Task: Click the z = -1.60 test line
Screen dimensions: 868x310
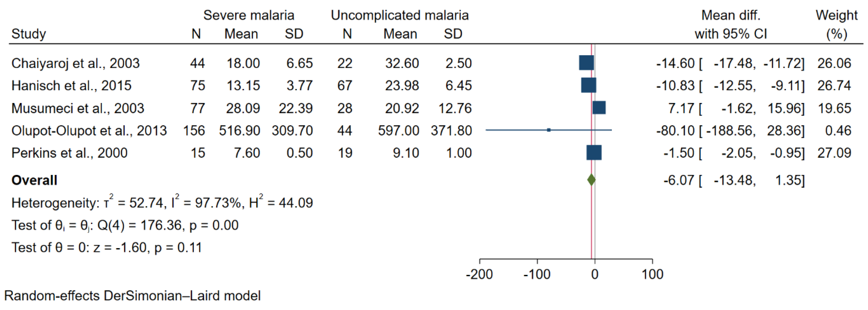Action: click(107, 247)
